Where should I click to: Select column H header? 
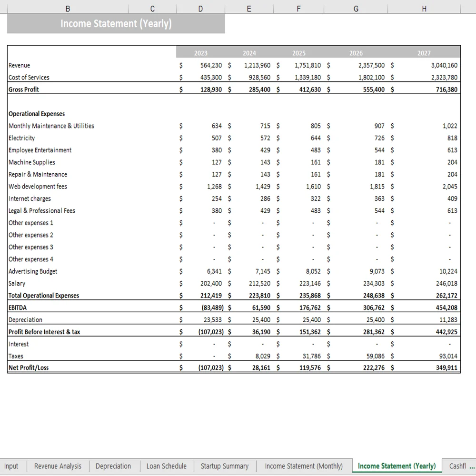pyautogui.click(x=424, y=8)
